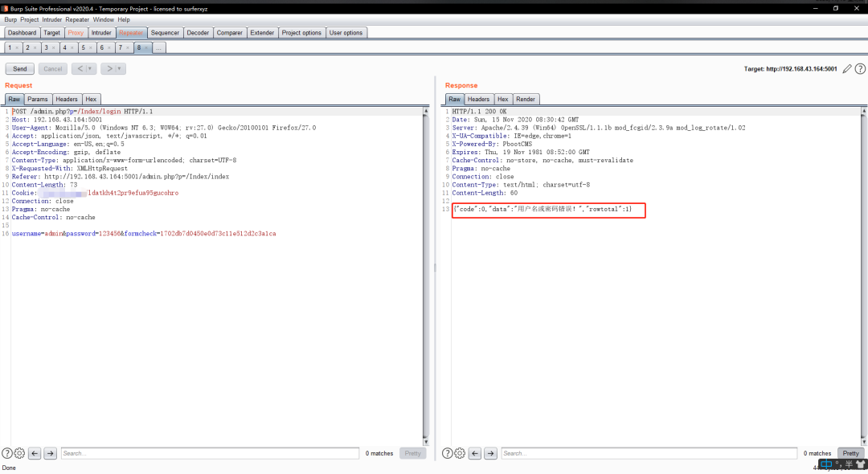Show response Headers view
Screen dimensions: 868x474
478,99
